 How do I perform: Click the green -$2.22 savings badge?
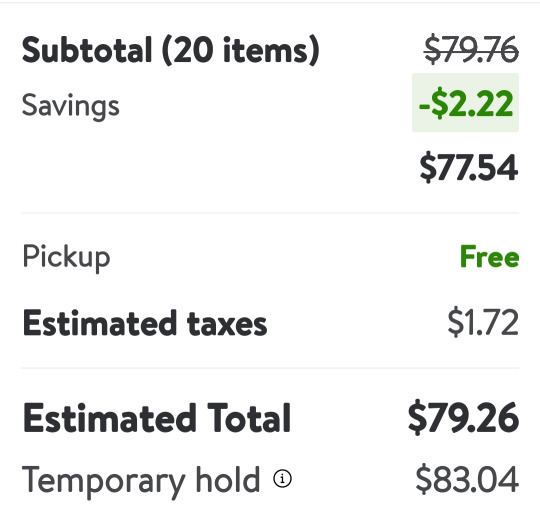pyautogui.click(x=466, y=103)
